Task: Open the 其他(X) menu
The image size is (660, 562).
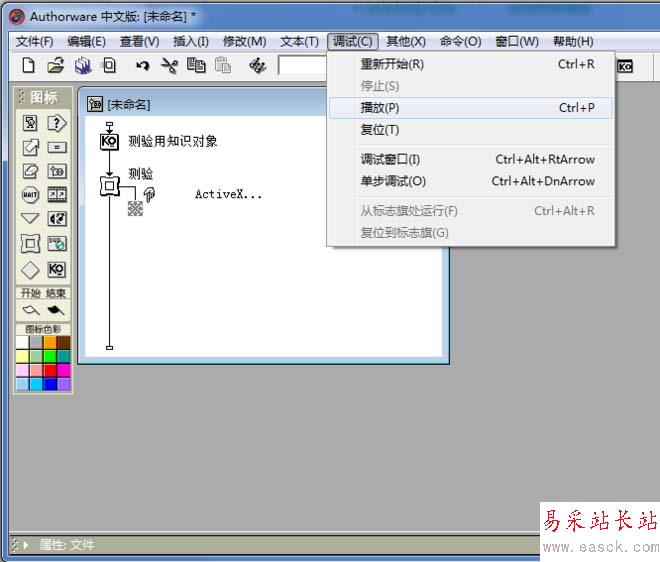Action: click(x=406, y=42)
